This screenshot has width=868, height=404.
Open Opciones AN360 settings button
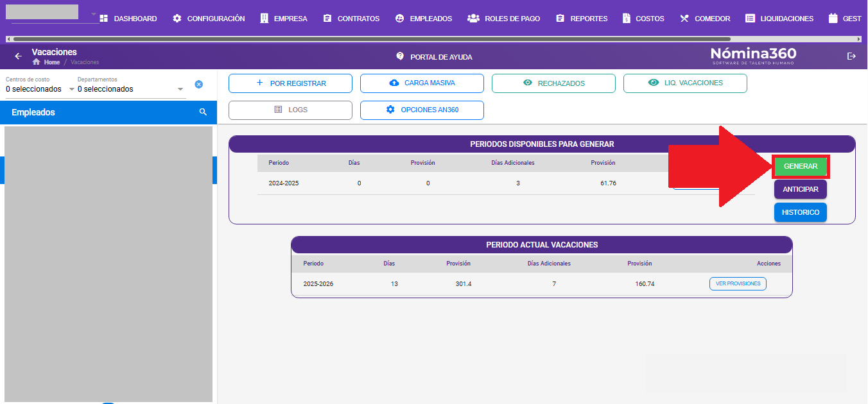pyautogui.click(x=422, y=110)
